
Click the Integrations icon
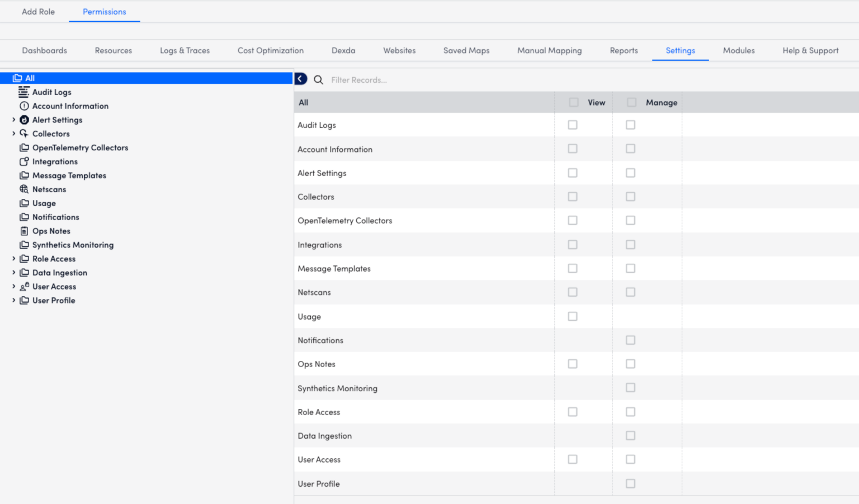pos(25,161)
